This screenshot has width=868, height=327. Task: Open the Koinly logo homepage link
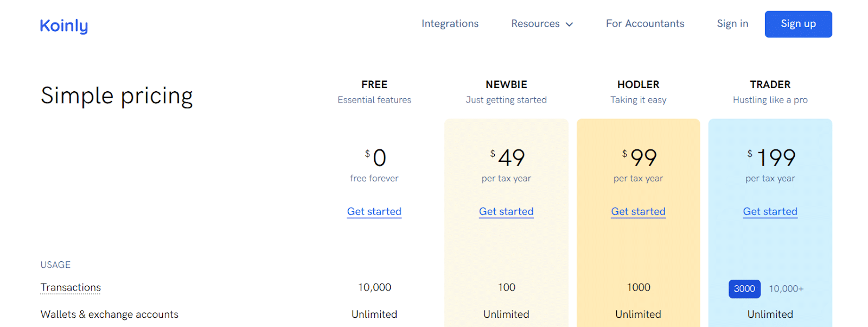[x=64, y=26]
